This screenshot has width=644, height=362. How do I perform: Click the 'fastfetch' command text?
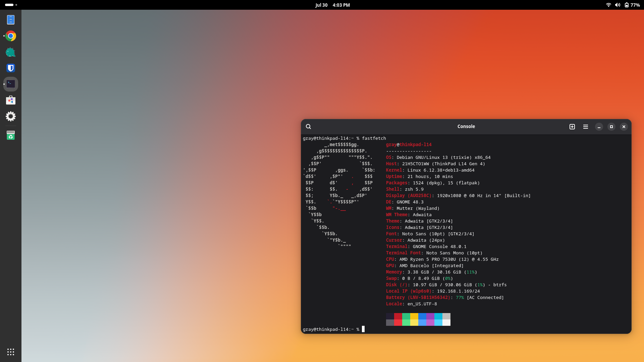point(374,138)
